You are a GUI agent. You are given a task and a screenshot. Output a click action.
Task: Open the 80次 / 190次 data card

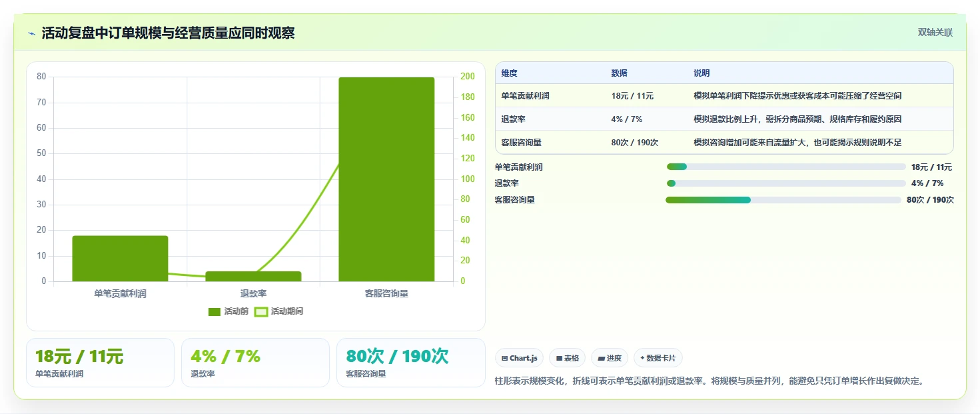[410, 363]
